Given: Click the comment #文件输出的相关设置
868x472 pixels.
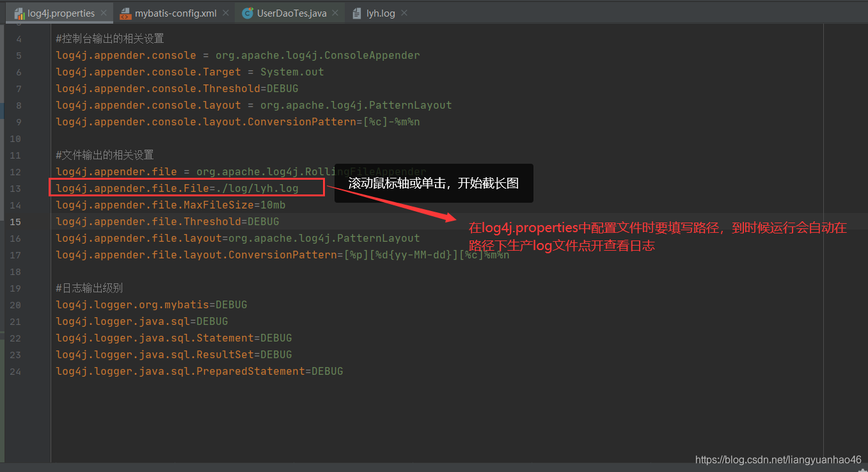Looking at the screenshot, I should (105, 155).
